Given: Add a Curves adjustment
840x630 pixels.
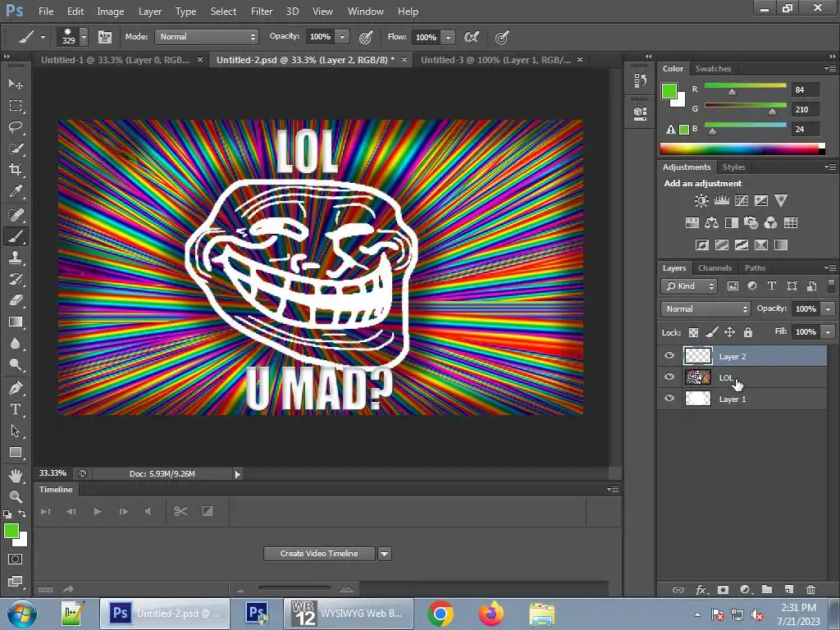Looking at the screenshot, I should pos(742,201).
